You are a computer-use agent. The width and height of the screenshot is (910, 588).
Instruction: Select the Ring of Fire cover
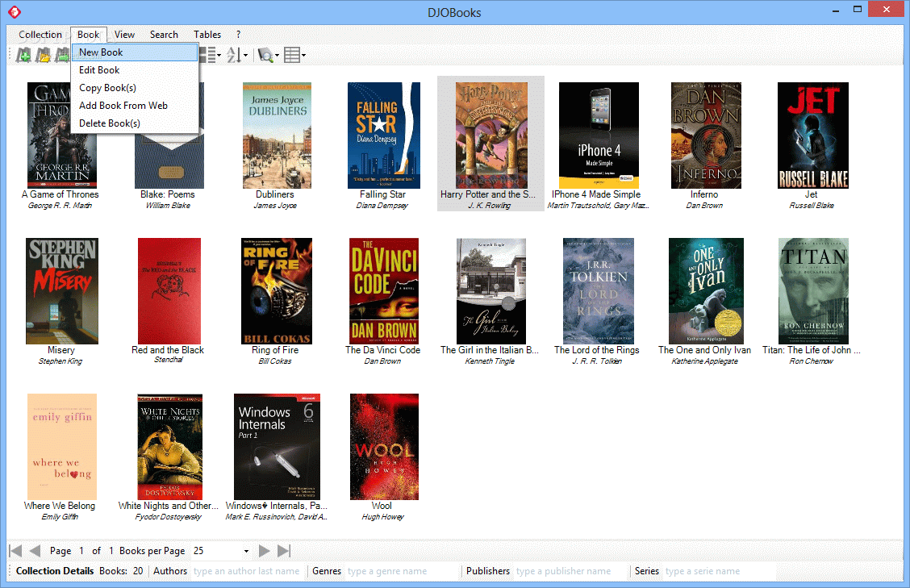click(x=277, y=291)
